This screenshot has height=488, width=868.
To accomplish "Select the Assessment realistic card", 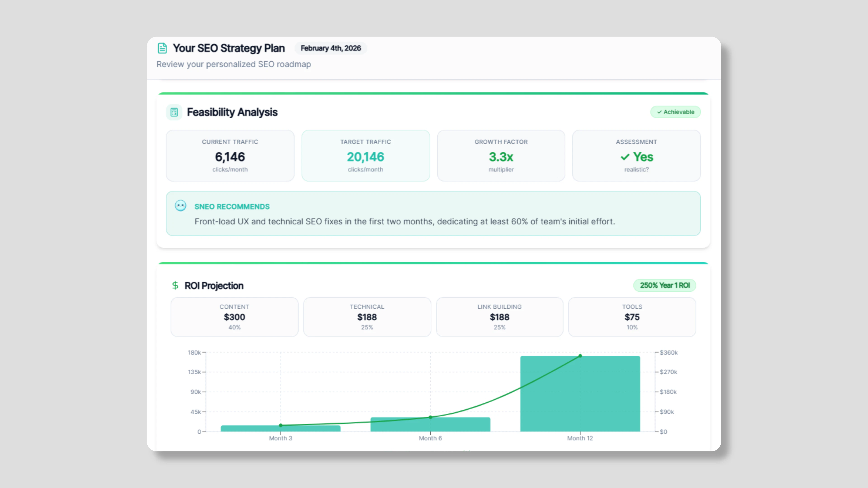I will [636, 156].
